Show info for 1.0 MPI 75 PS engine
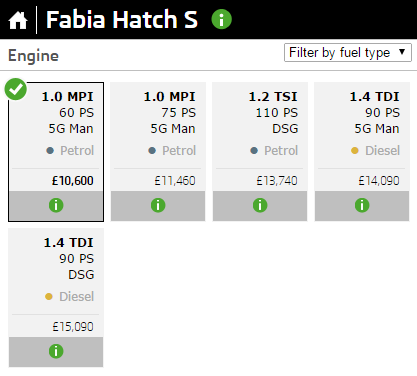 pyautogui.click(x=158, y=205)
